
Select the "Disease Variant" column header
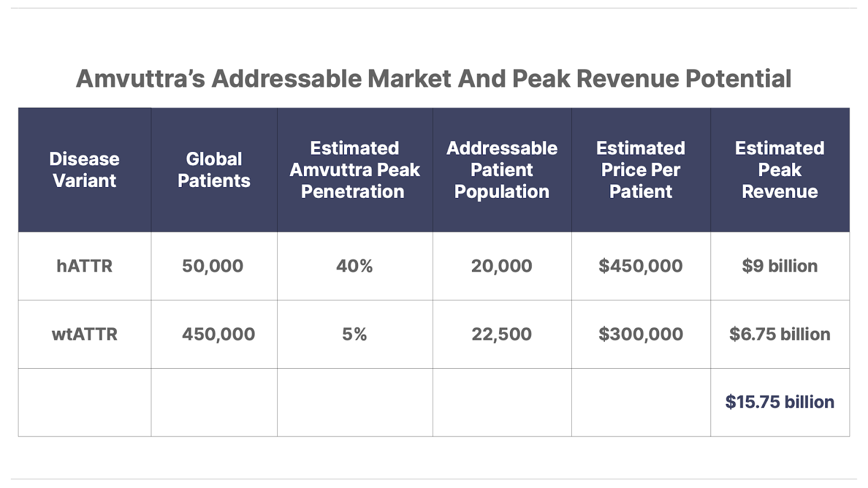pyautogui.click(x=85, y=170)
